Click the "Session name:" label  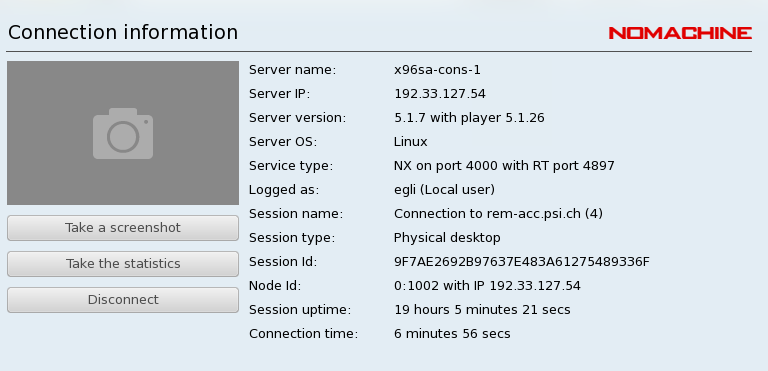click(x=296, y=214)
